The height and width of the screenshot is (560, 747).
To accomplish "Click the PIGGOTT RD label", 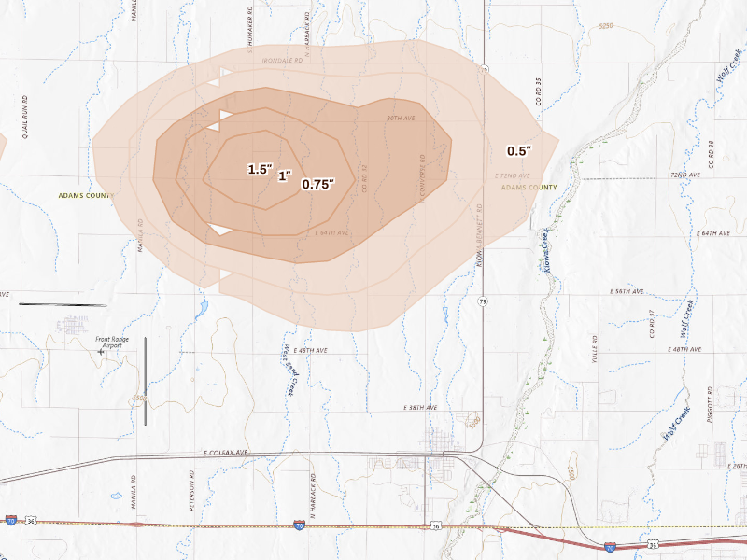I will pos(711,405).
